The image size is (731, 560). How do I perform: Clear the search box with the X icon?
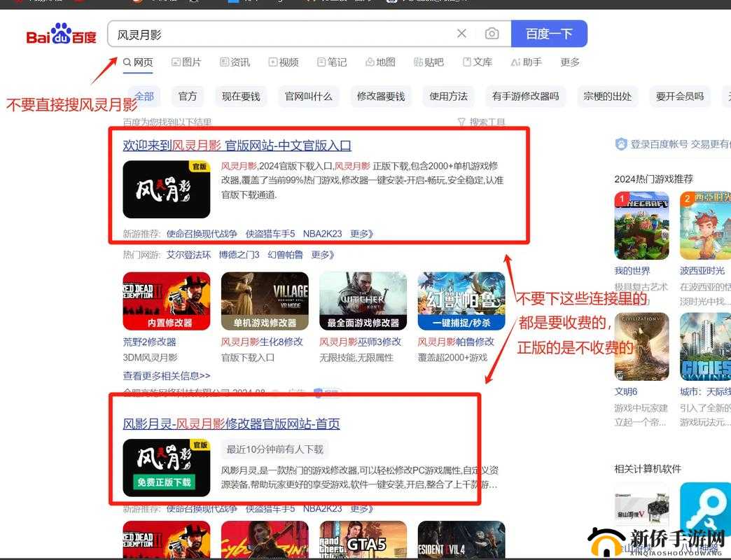coord(461,33)
